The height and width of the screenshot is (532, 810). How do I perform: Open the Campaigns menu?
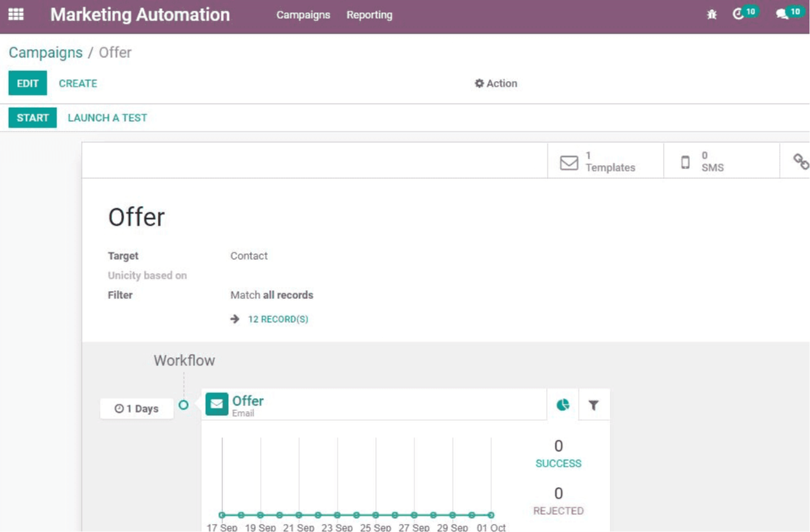[303, 15]
